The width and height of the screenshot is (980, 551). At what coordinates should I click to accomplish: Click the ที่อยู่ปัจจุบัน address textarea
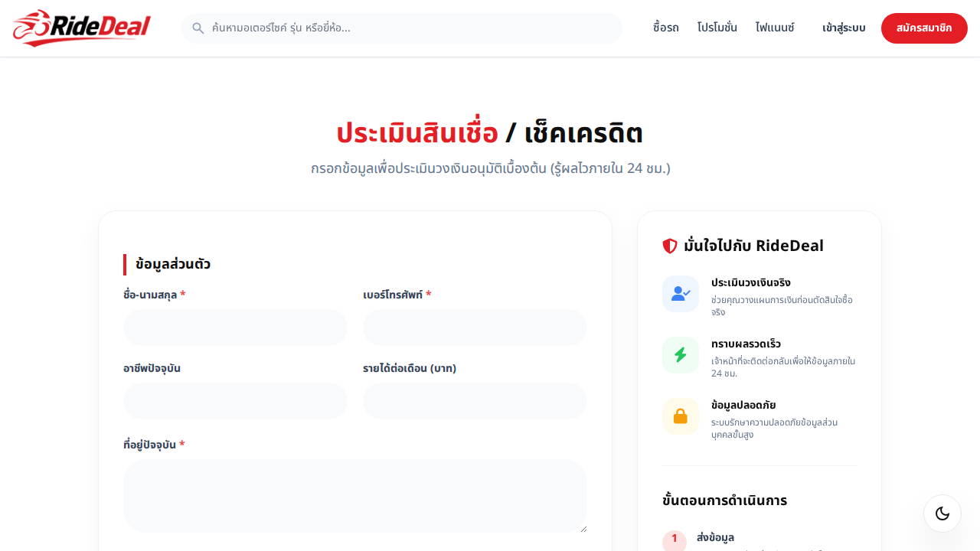pyautogui.click(x=354, y=495)
